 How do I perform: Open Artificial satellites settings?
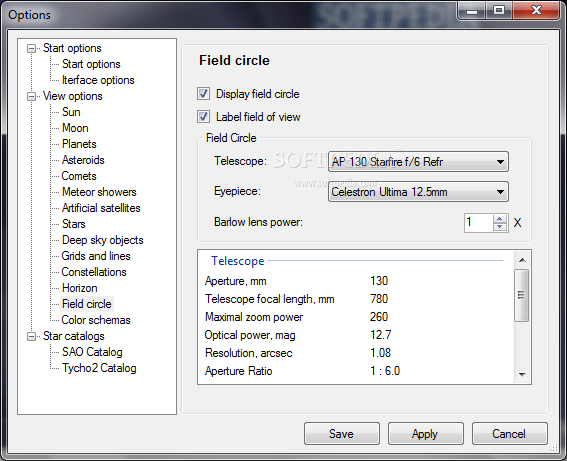pyautogui.click(x=101, y=208)
